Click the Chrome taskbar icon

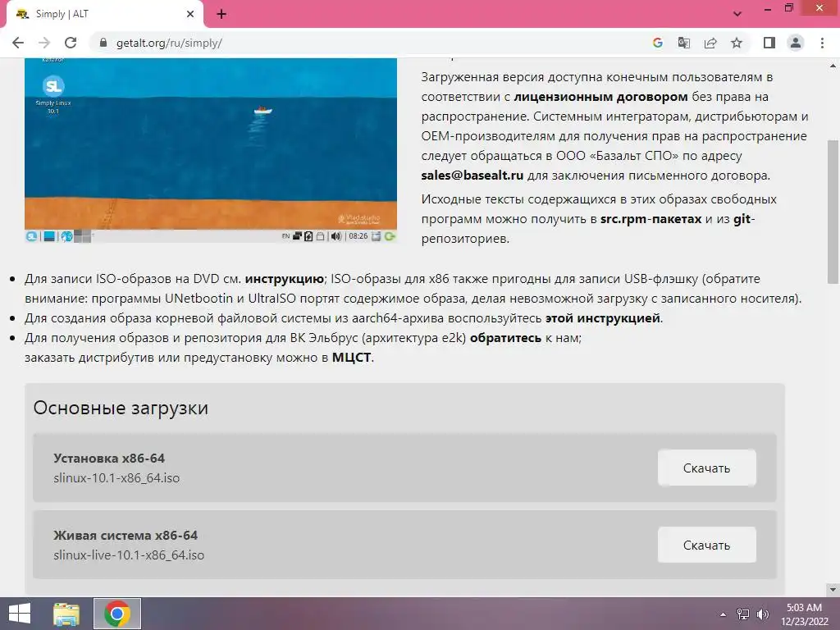click(117, 614)
